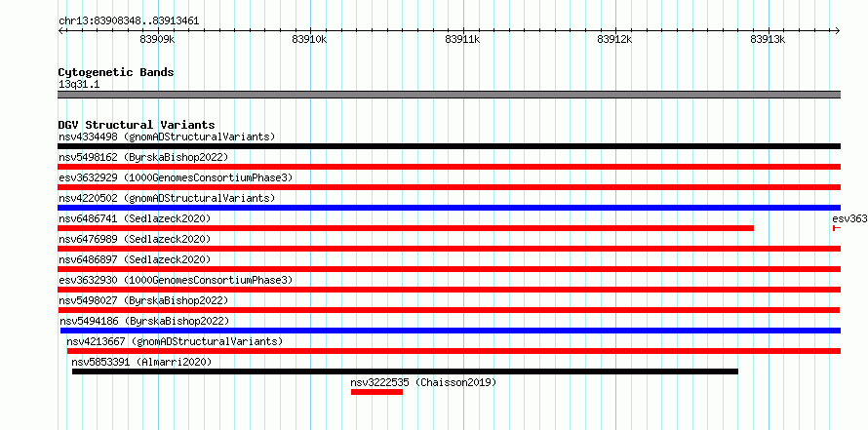This screenshot has height=430, width=868.
Task: Select the nsv5853391 (Almarri2020) label
Action: coord(141,362)
